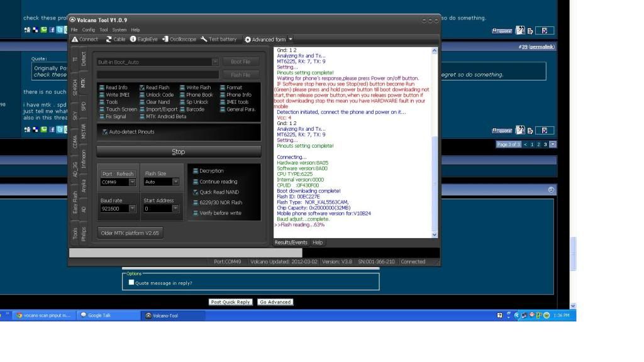Click the Flash File button
Screen dimensions: 644x362
(241, 75)
